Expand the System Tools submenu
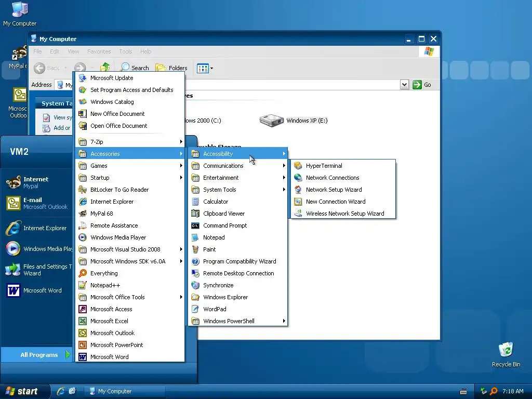 click(x=238, y=189)
